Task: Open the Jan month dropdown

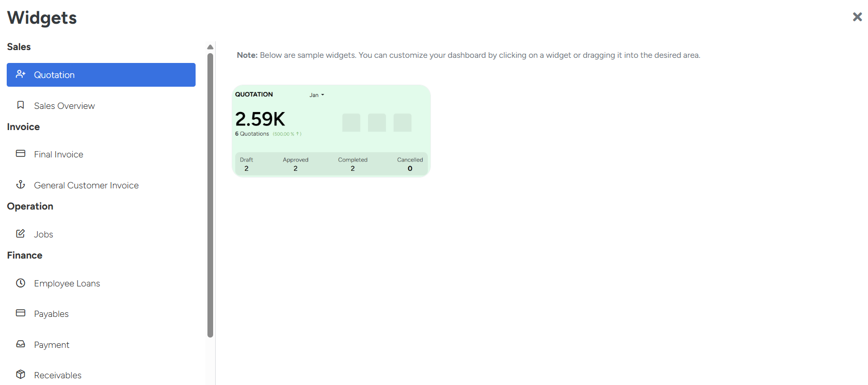Action: tap(317, 95)
